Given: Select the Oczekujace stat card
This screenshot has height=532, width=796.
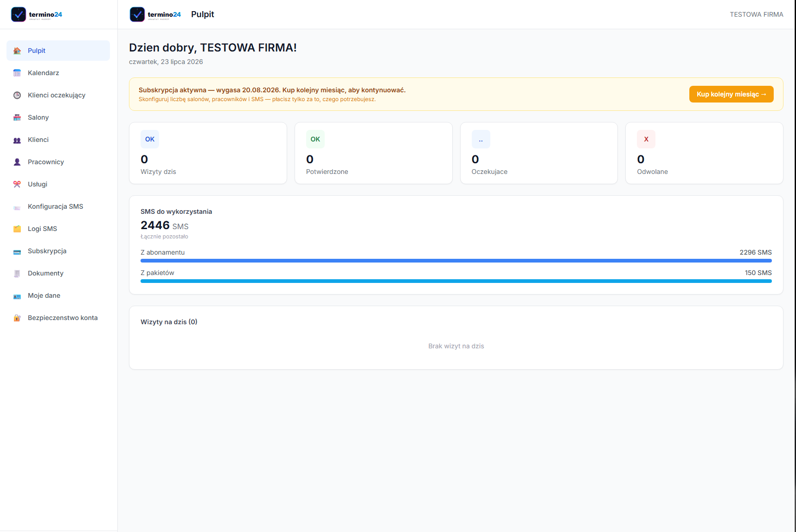Looking at the screenshot, I should click(539, 153).
